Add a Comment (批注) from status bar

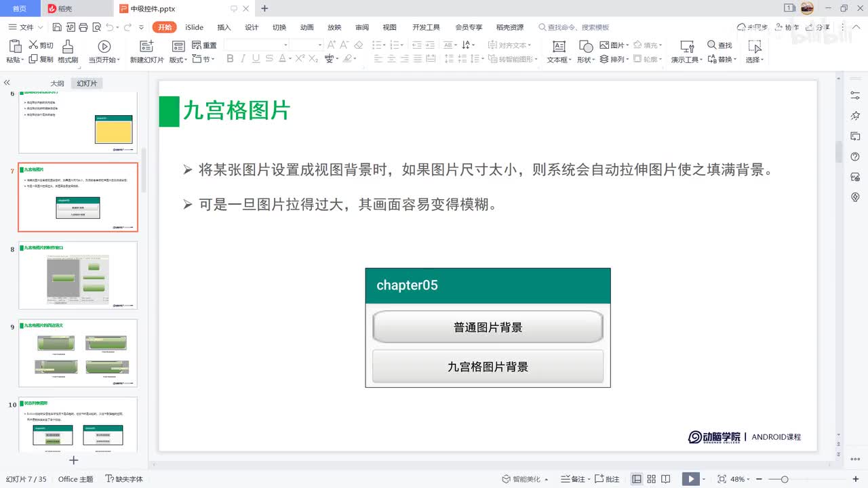point(608,479)
